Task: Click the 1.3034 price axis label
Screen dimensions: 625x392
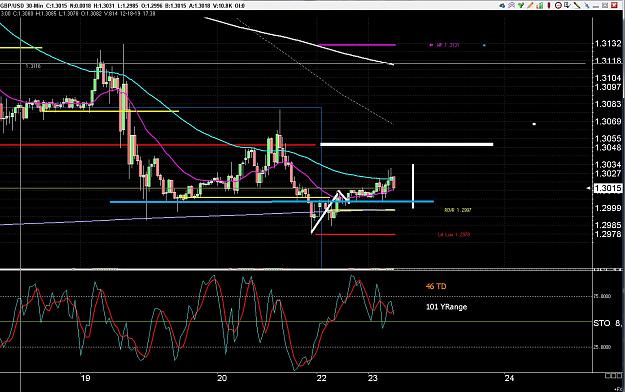Action: click(x=607, y=164)
